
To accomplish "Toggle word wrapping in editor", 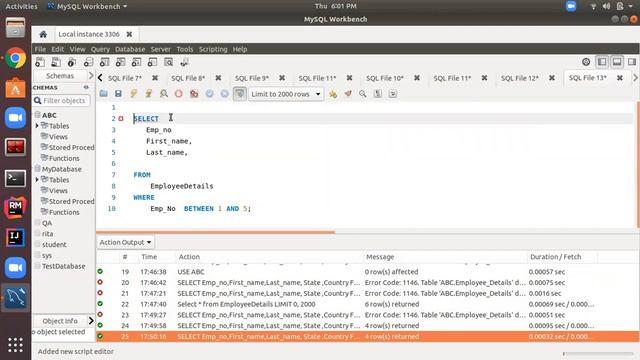I will click(393, 94).
